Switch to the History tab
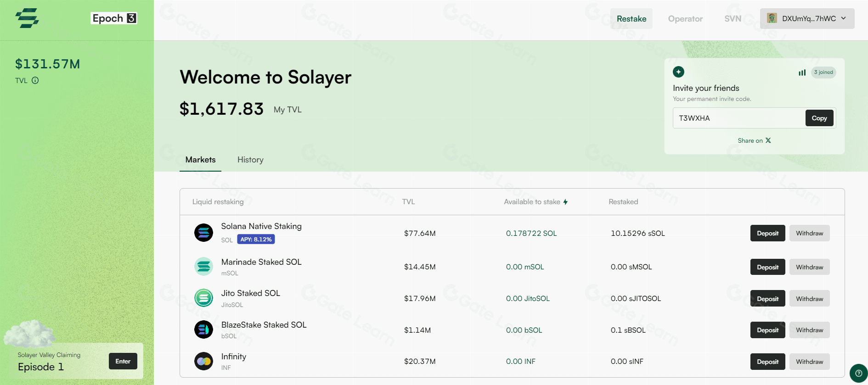This screenshot has width=868, height=385. point(250,160)
